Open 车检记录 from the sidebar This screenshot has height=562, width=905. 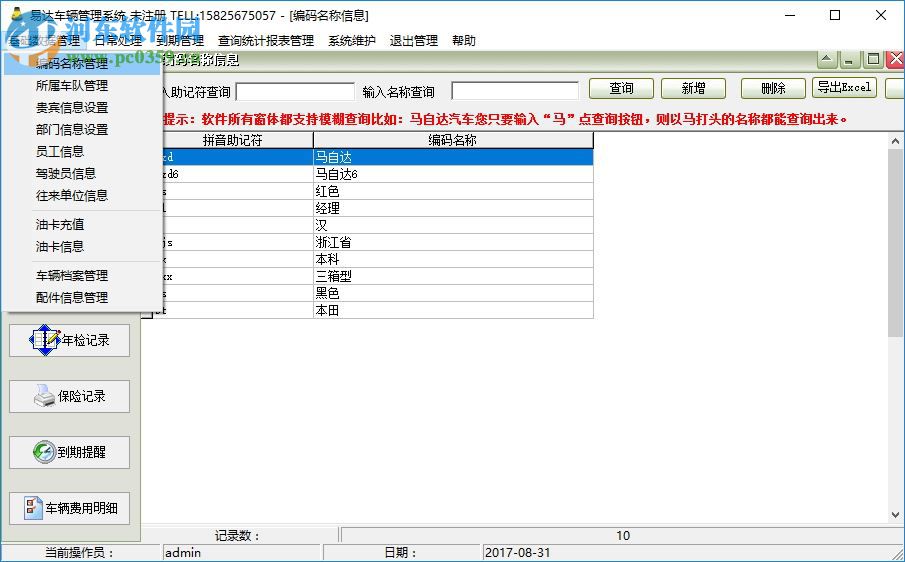[69, 340]
